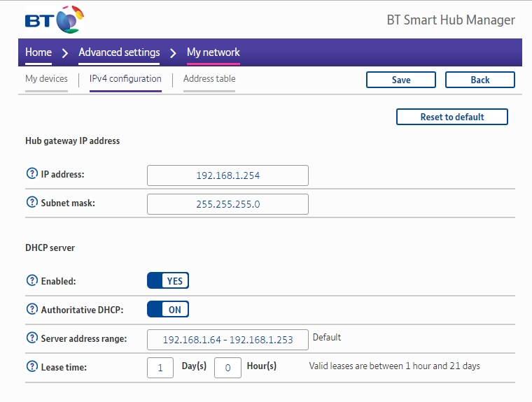Open help icon next to Enabled
The image size is (532, 402).
tap(31, 281)
